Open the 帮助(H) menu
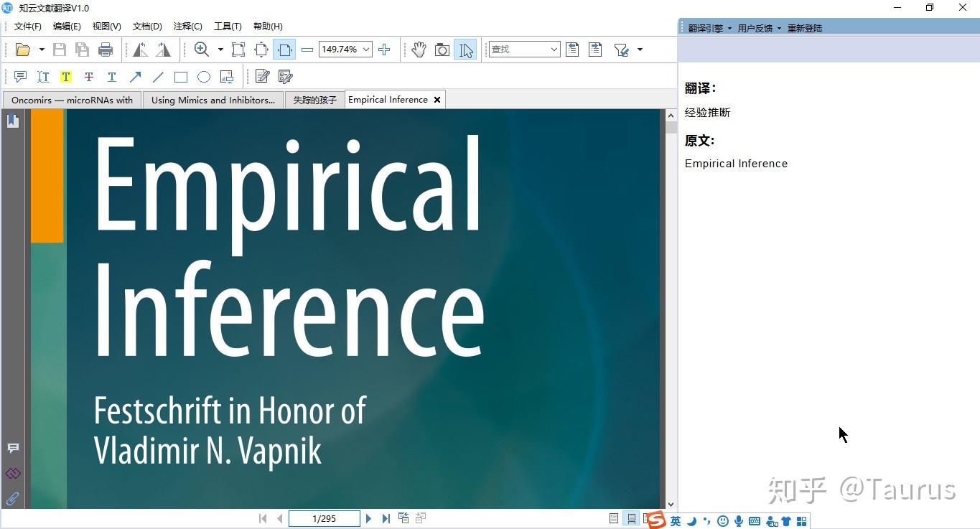This screenshot has width=980, height=529. pos(268,26)
